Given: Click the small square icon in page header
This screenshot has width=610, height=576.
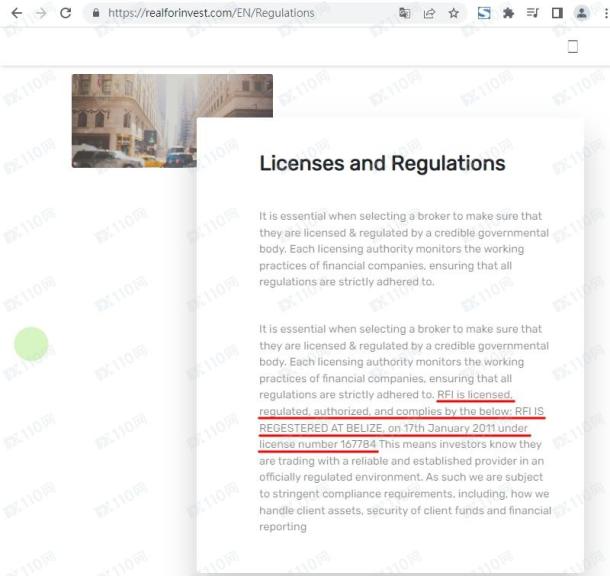Looking at the screenshot, I should click(573, 47).
